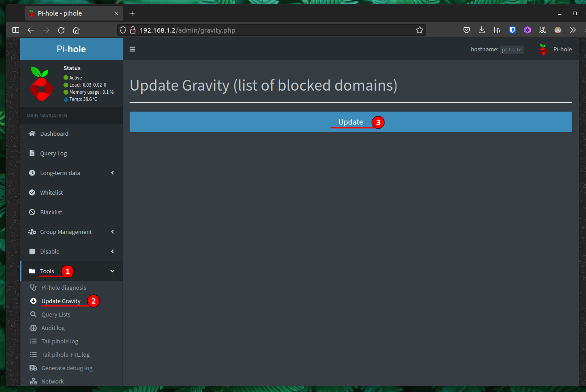Click the large Pi-hole logo in status panel
Image resolution: width=586 pixels, height=392 pixels.
tap(42, 83)
